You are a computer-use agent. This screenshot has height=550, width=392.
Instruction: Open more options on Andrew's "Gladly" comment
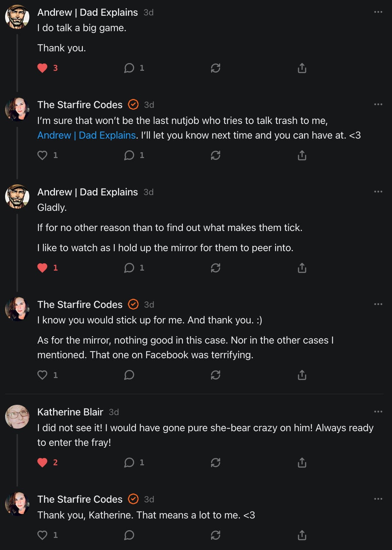pyautogui.click(x=378, y=192)
